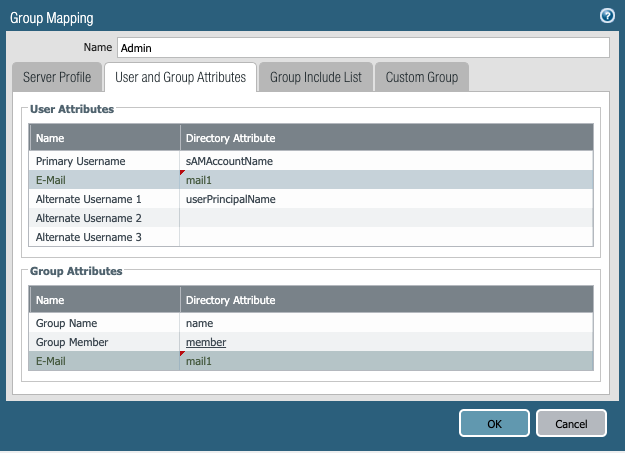Click the userPrincipalName attribute cell
The width and height of the screenshot is (625, 453).
pos(386,199)
